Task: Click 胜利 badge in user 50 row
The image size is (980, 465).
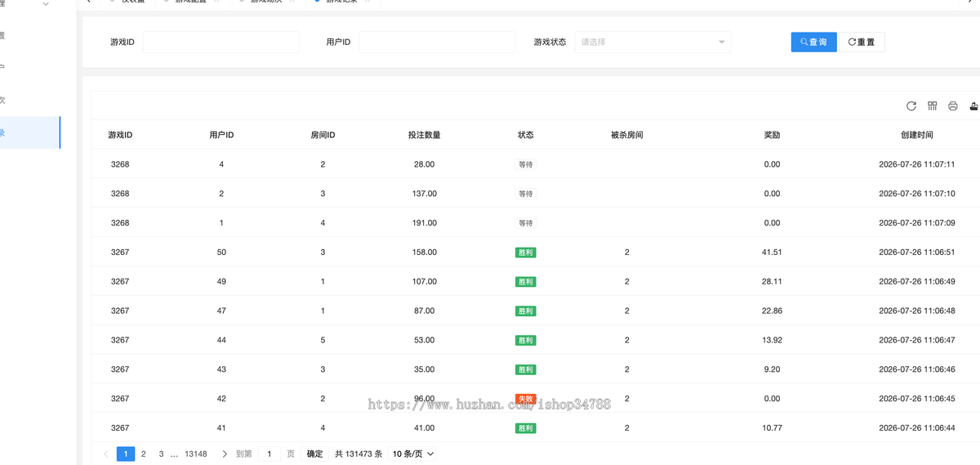Action: pos(525,253)
